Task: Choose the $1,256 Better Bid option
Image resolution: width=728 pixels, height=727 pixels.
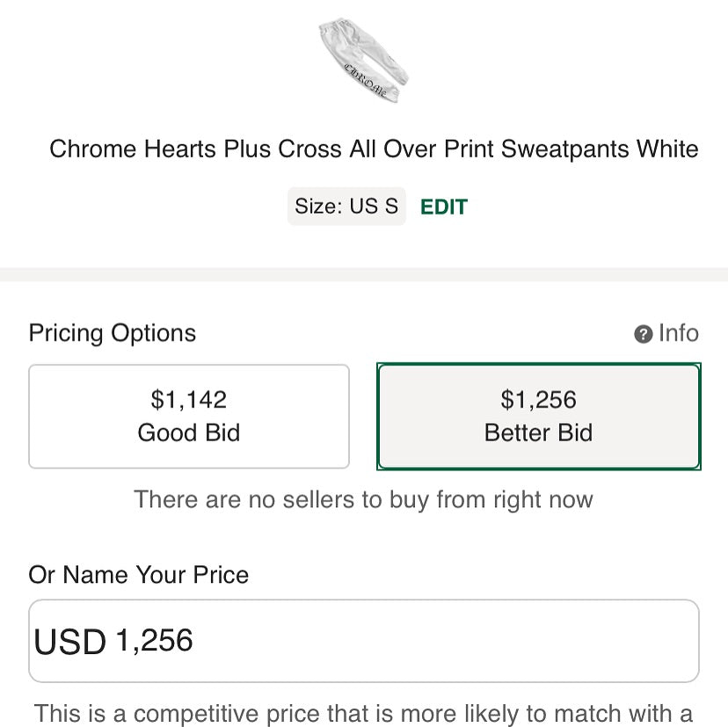Action: (x=538, y=416)
